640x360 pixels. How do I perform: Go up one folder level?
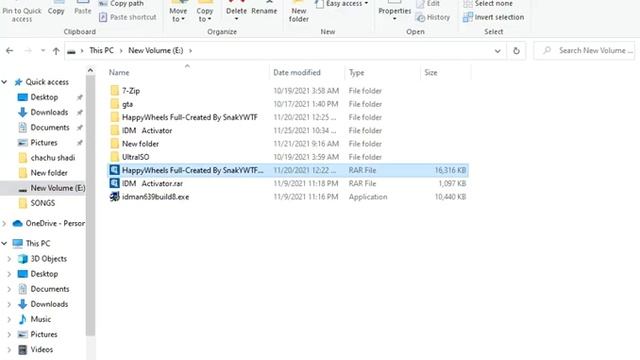(56, 51)
